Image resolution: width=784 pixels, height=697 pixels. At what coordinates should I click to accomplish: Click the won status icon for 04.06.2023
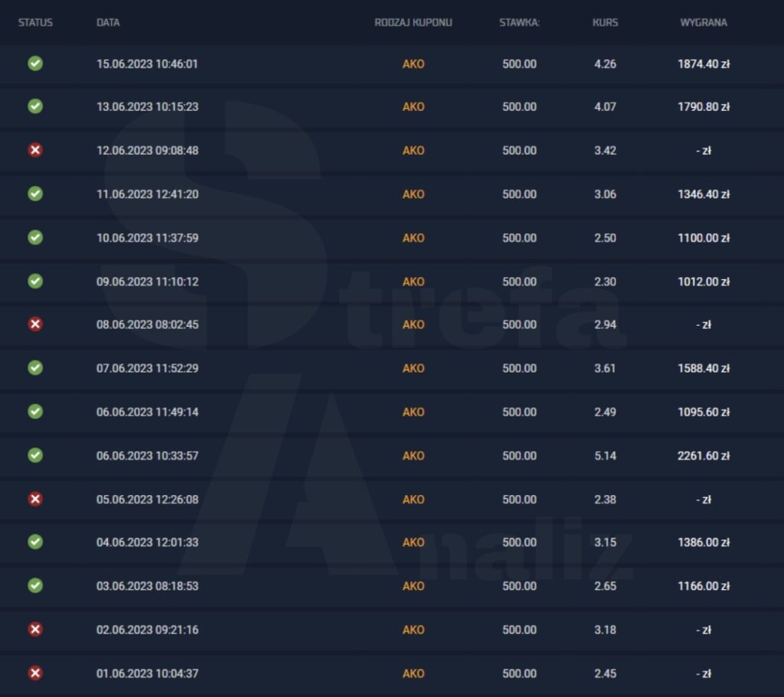35,542
